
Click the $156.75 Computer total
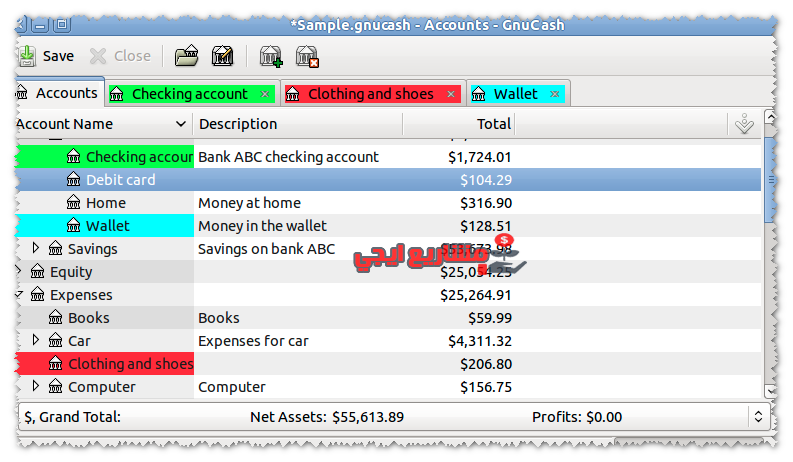(x=486, y=387)
